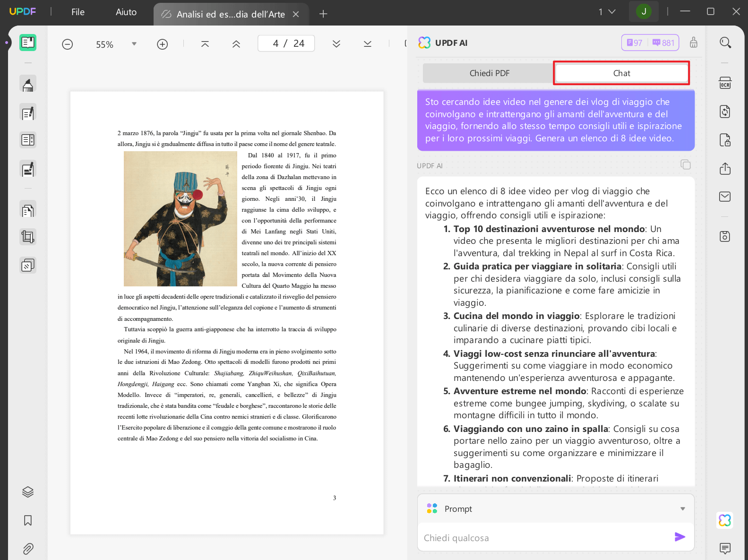Open the watermark and background tool
The width and height of the screenshot is (748, 560).
[x=28, y=266]
